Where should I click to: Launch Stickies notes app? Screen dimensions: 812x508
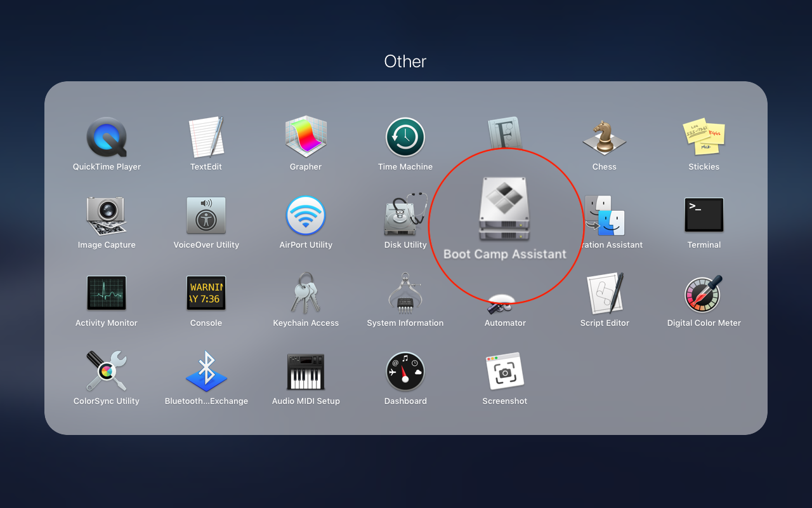tap(704, 137)
